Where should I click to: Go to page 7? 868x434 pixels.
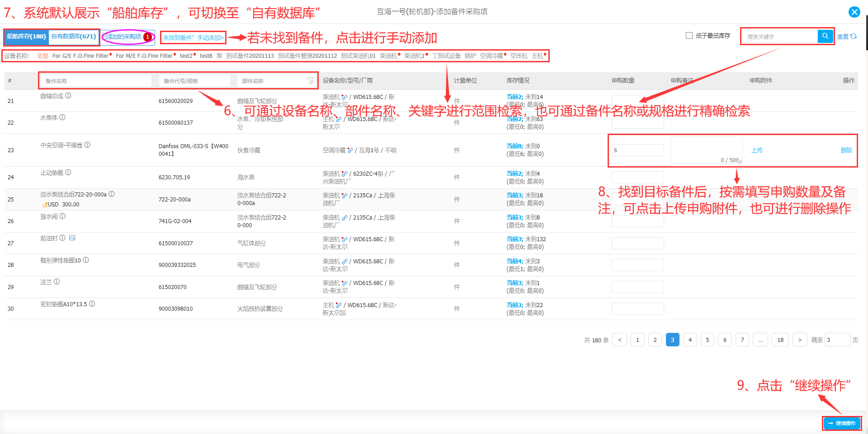pos(742,340)
